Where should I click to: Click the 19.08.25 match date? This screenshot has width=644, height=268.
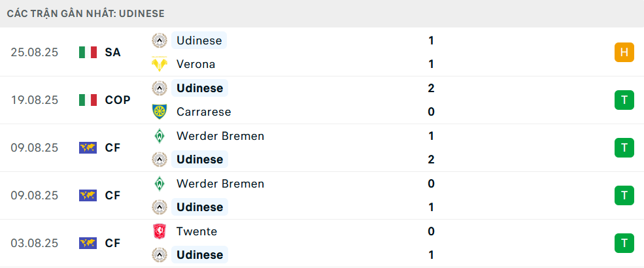[35, 100]
